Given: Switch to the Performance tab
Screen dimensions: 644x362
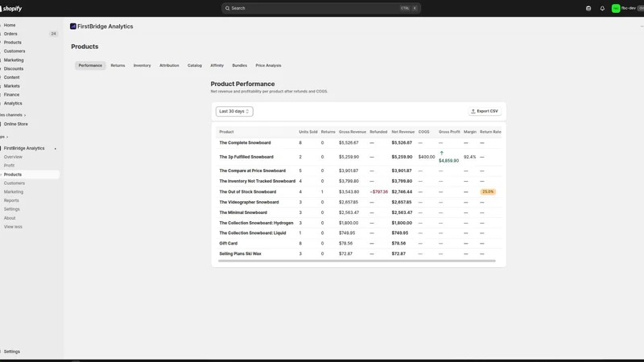Looking at the screenshot, I should [90, 66].
